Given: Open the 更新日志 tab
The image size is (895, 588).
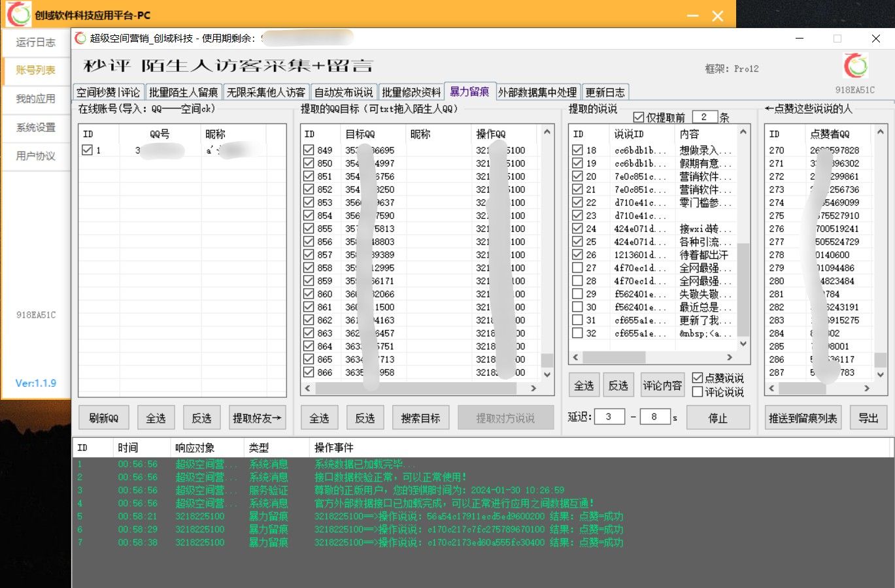Looking at the screenshot, I should pyautogui.click(x=605, y=92).
